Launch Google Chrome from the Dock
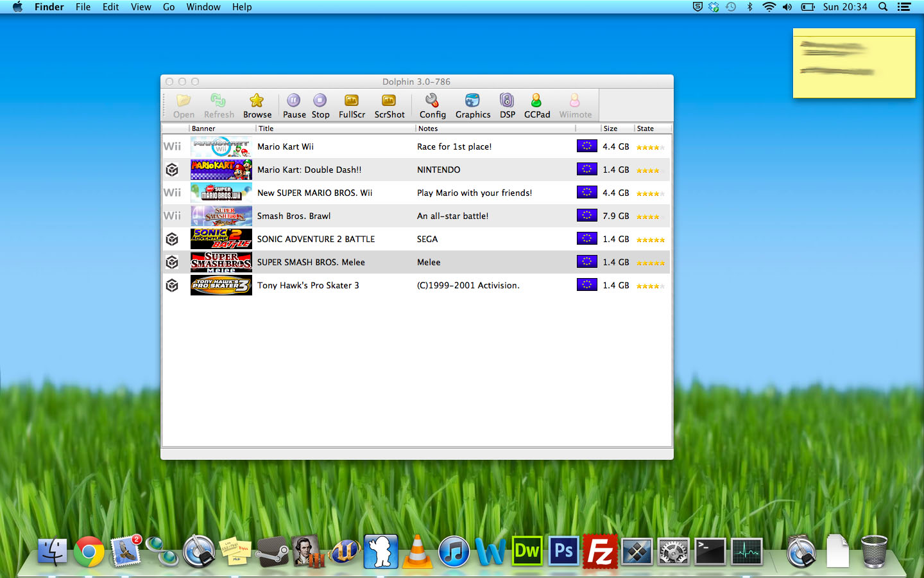This screenshot has height=578, width=924. point(89,552)
